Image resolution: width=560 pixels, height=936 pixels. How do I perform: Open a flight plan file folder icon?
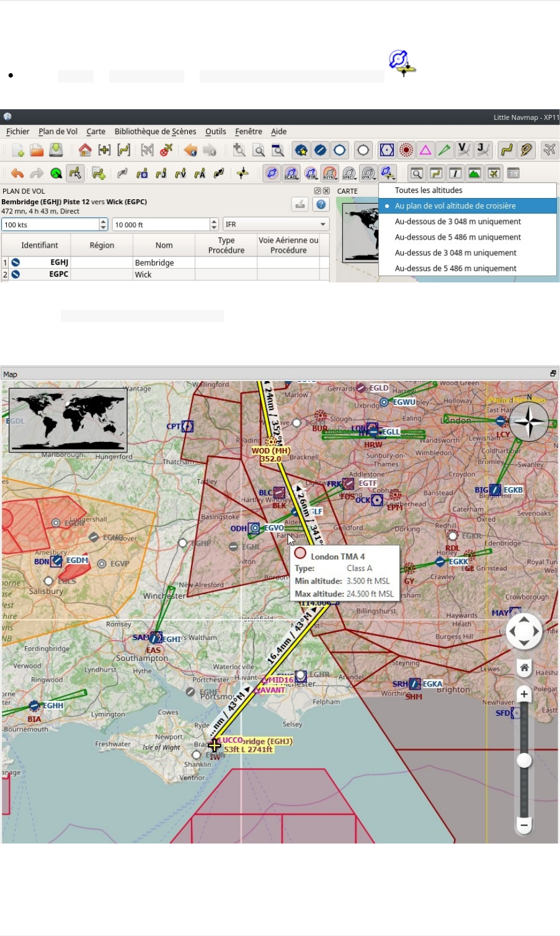click(x=37, y=150)
